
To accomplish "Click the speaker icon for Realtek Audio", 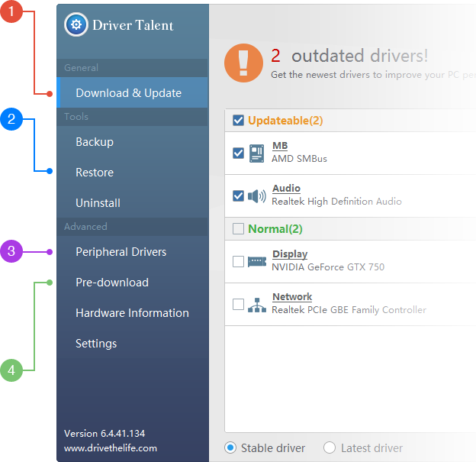I will [x=257, y=196].
